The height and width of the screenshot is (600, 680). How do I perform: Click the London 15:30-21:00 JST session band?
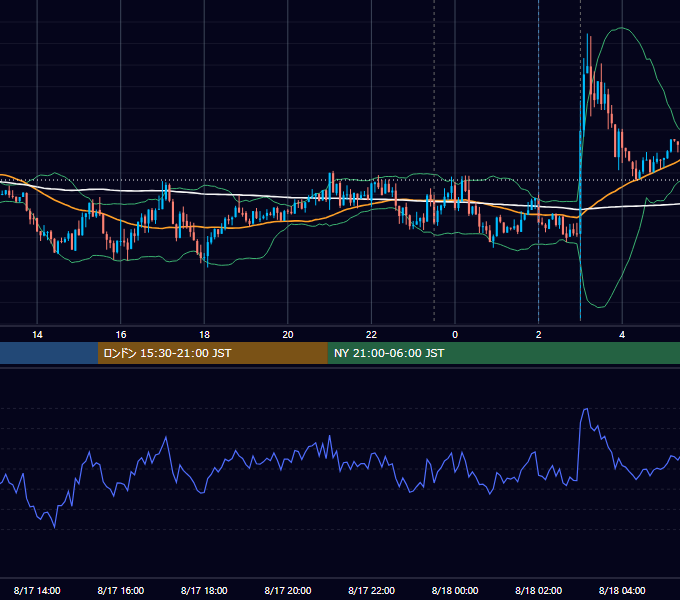coord(212,353)
